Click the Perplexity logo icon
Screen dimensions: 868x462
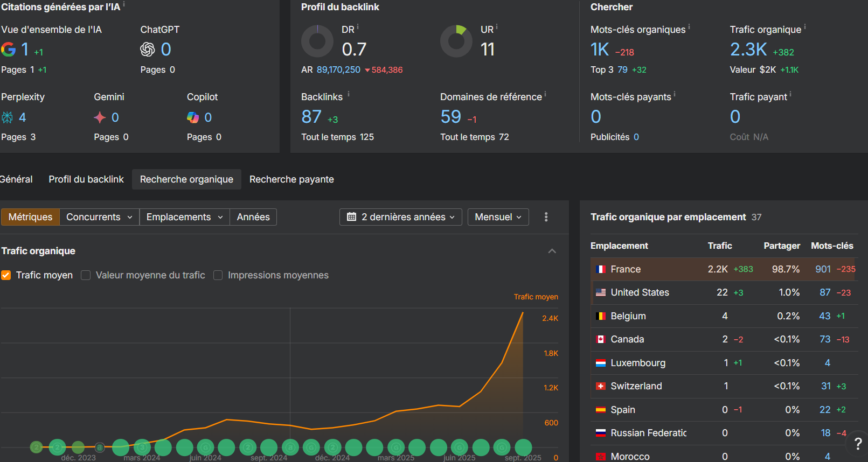click(8, 117)
